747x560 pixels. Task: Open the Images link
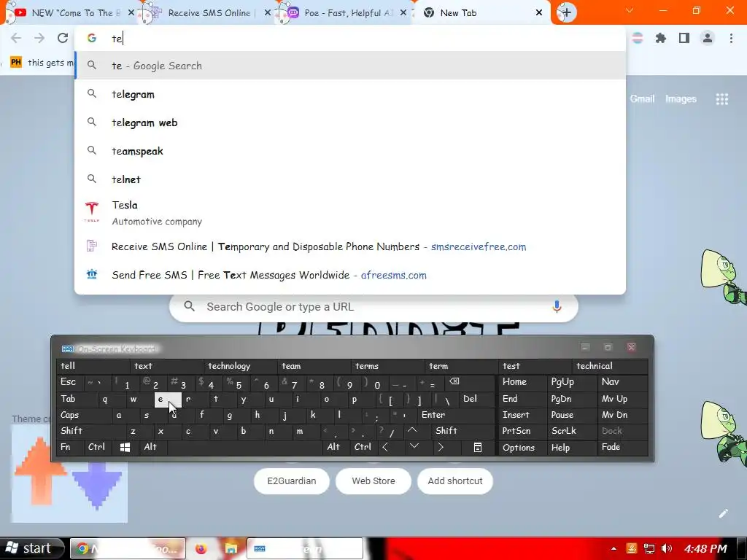tap(681, 99)
